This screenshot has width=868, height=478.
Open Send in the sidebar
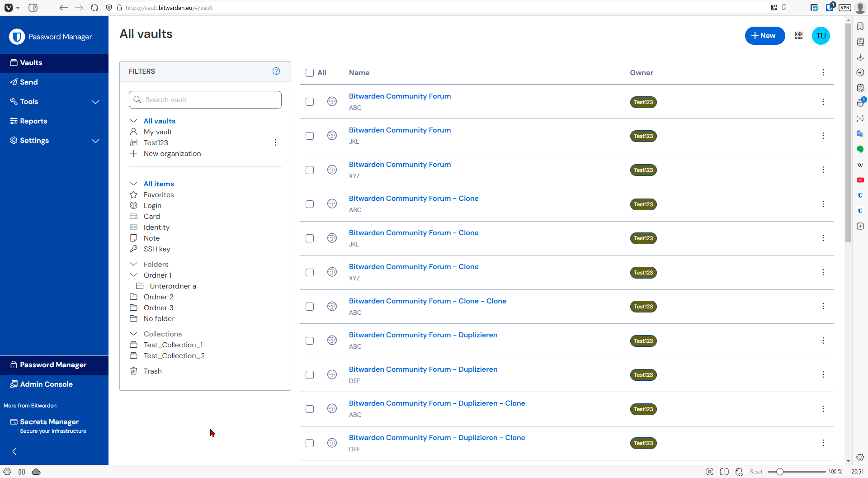54,82
